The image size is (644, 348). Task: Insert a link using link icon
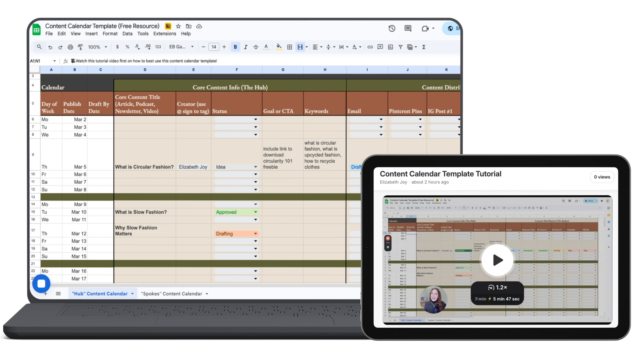tap(370, 47)
